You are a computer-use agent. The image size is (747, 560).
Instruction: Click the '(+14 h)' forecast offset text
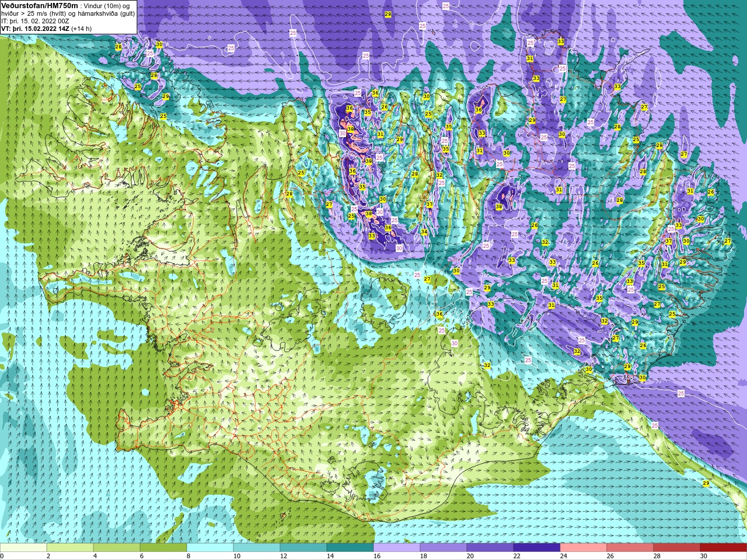(82, 28)
